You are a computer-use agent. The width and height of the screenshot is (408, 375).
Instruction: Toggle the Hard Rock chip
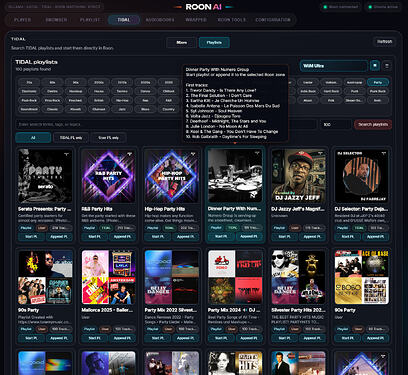coord(331,91)
